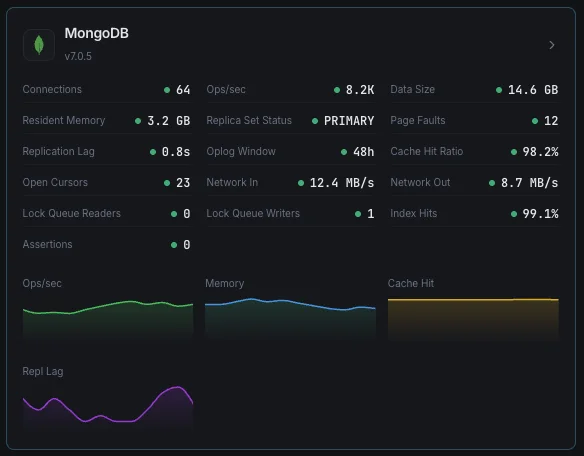Click version label v7.0.5

pyautogui.click(x=78, y=56)
